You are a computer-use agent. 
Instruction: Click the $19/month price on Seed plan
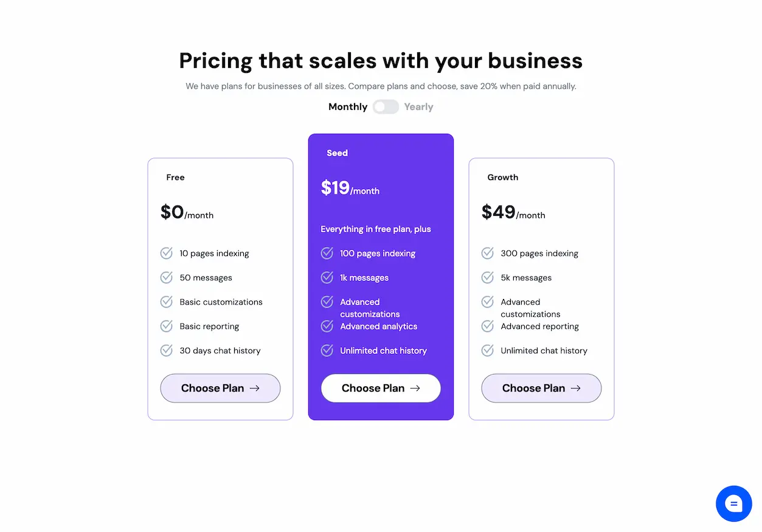click(350, 188)
